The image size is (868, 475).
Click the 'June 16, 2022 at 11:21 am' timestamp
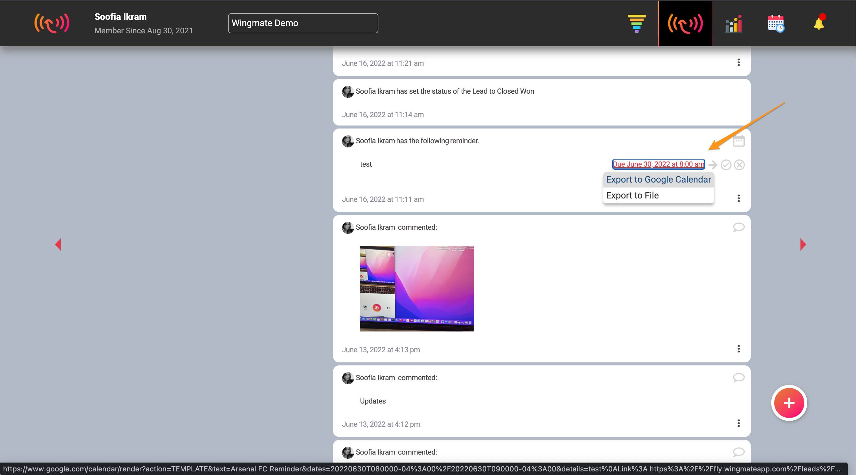click(x=383, y=63)
